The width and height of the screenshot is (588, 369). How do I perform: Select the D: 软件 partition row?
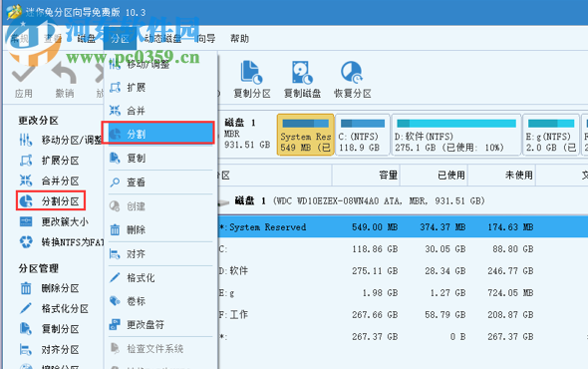click(x=403, y=270)
